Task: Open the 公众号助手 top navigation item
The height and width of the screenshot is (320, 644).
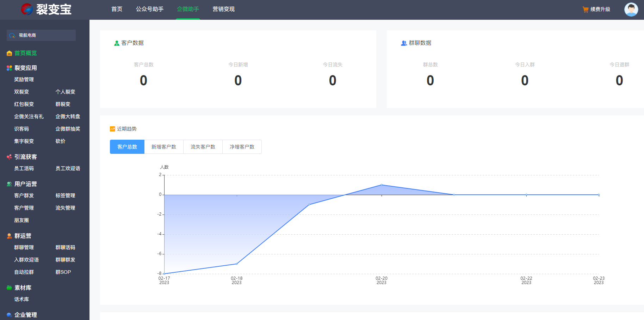Action: click(x=150, y=9)
